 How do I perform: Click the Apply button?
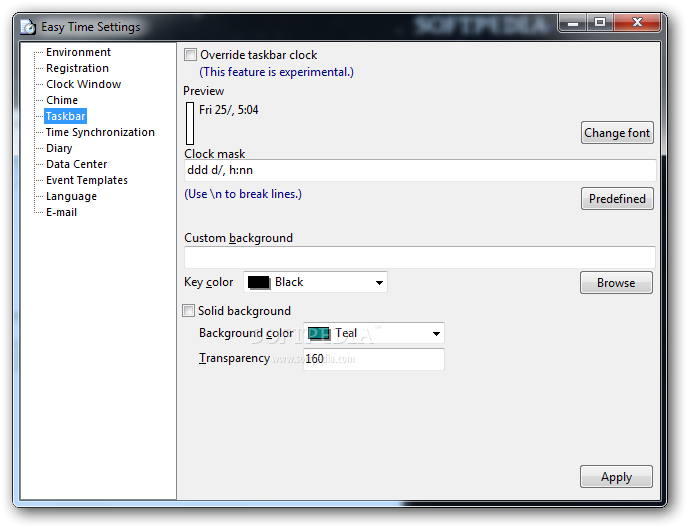point(616,477)
